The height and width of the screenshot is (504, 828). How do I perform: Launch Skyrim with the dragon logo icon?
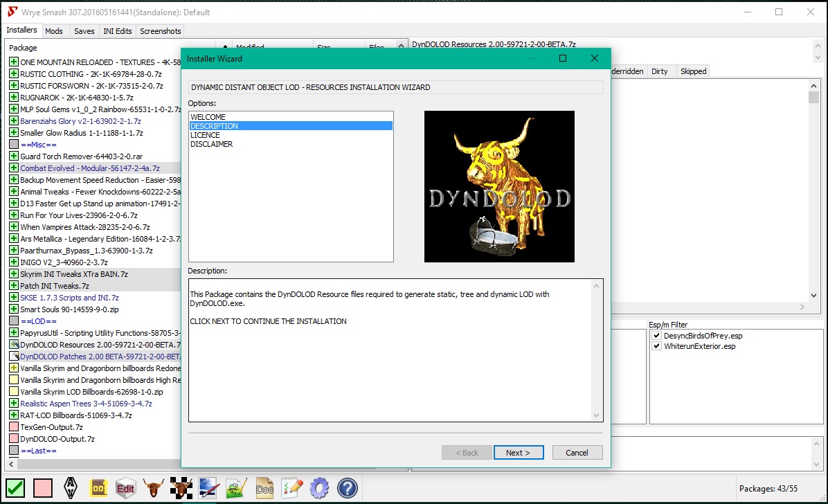pyautogui.click(x=70, y=488)
